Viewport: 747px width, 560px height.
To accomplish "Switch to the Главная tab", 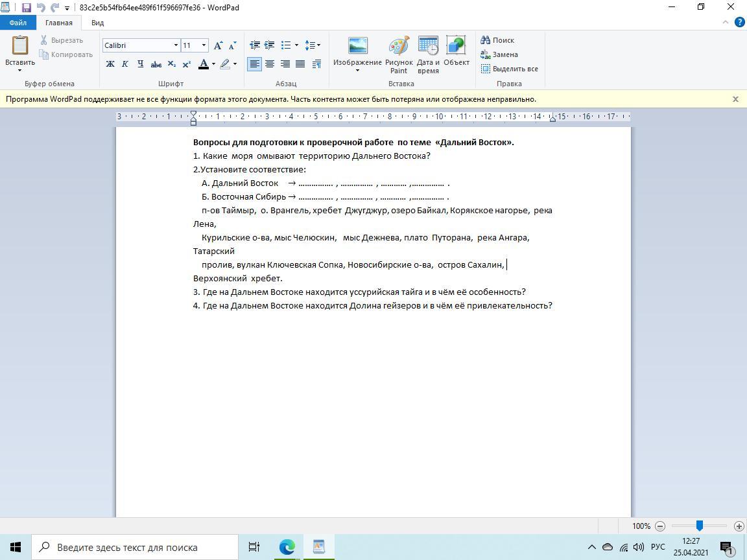I will click(58, 23).
